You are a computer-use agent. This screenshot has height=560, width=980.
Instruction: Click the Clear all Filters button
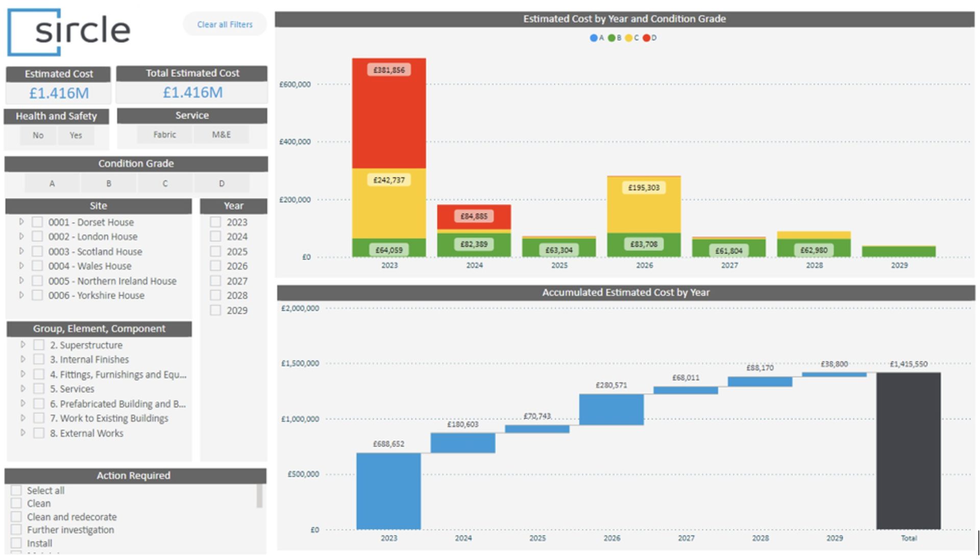pyautogui.click(x=225, y=24)
